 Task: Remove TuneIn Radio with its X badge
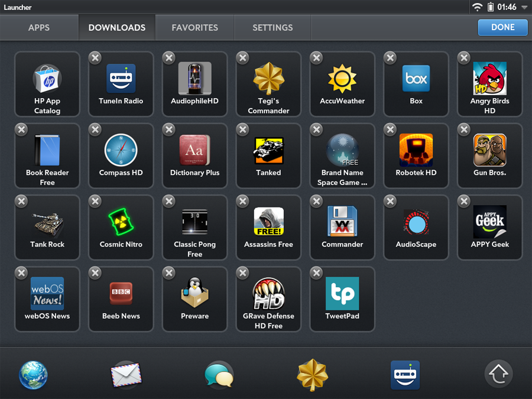coord(95,58)
